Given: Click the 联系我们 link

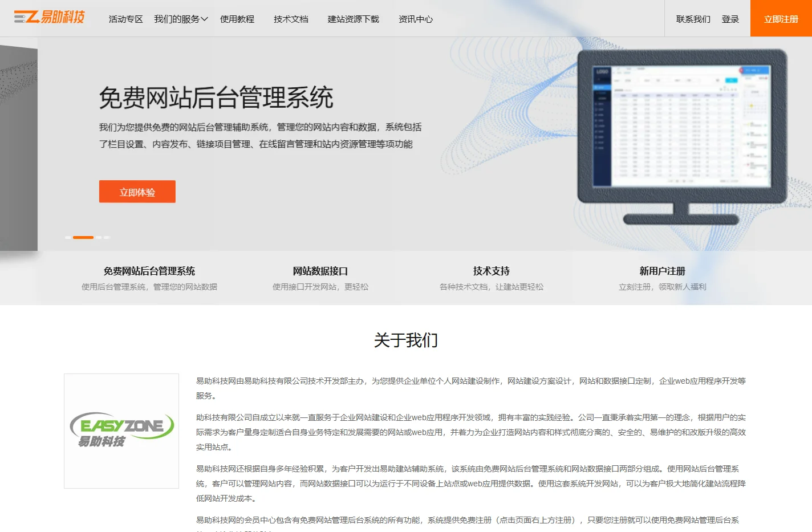Looking at the screenshot, I should click(693, 19).
